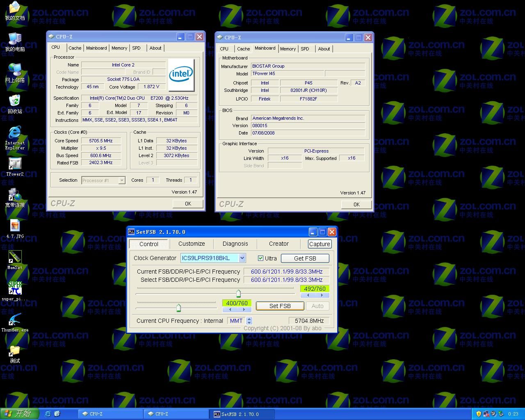Select the Creator tab in SetFSB

coord(279,244)
